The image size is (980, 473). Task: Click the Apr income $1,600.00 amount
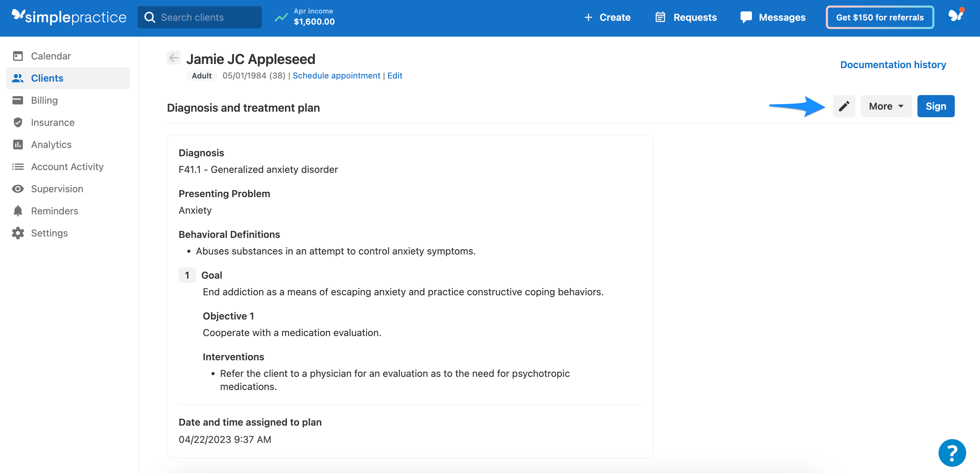click(x=314, y=22)
